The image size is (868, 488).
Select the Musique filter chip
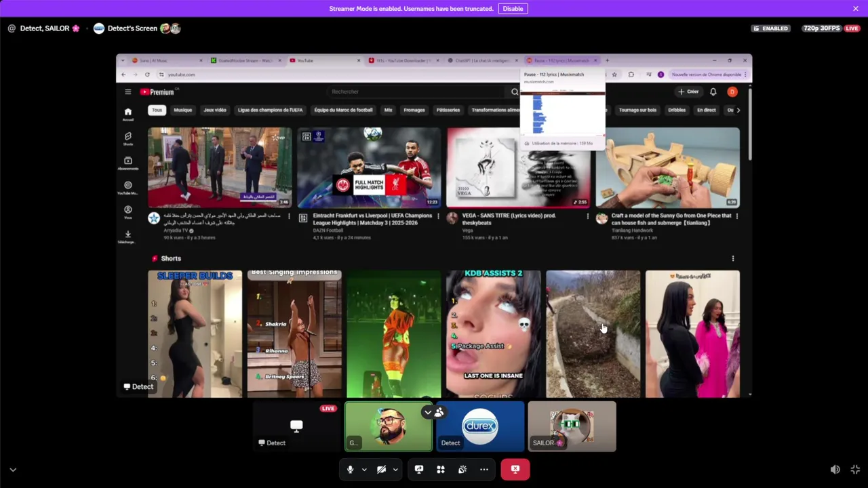(x=182, y=110)
